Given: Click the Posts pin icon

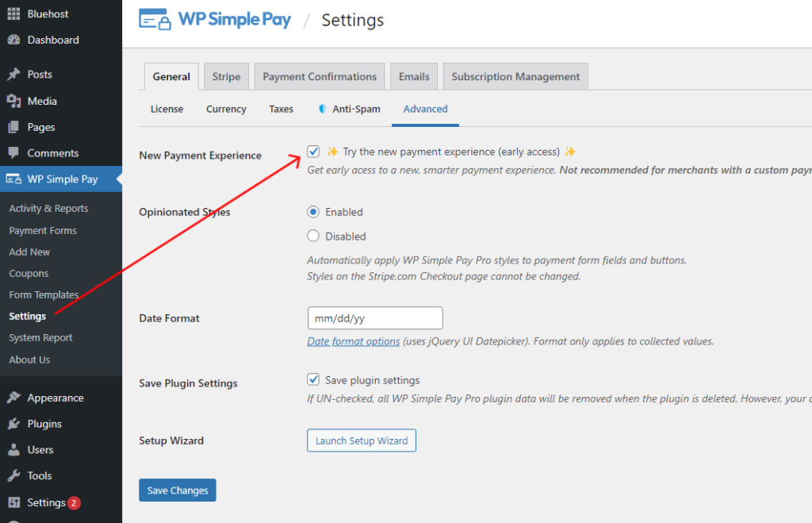Looking at the screenshot, I should (x=13, y=75).
